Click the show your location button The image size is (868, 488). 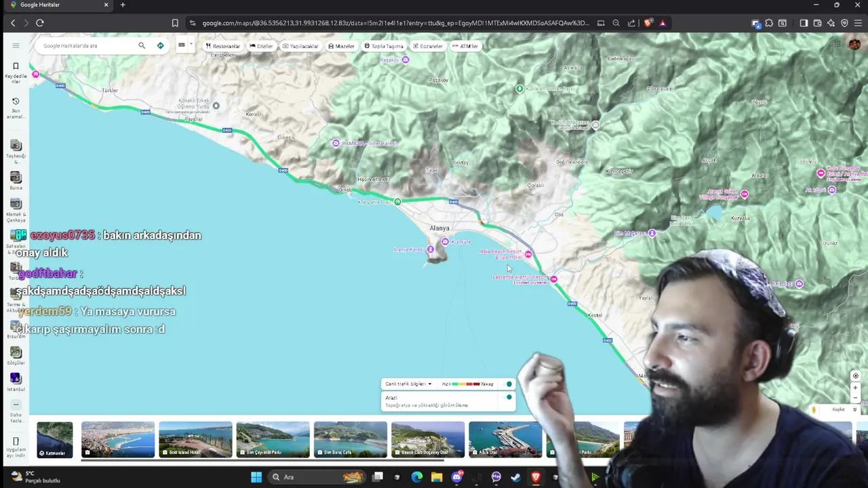(x=855, y=375)
